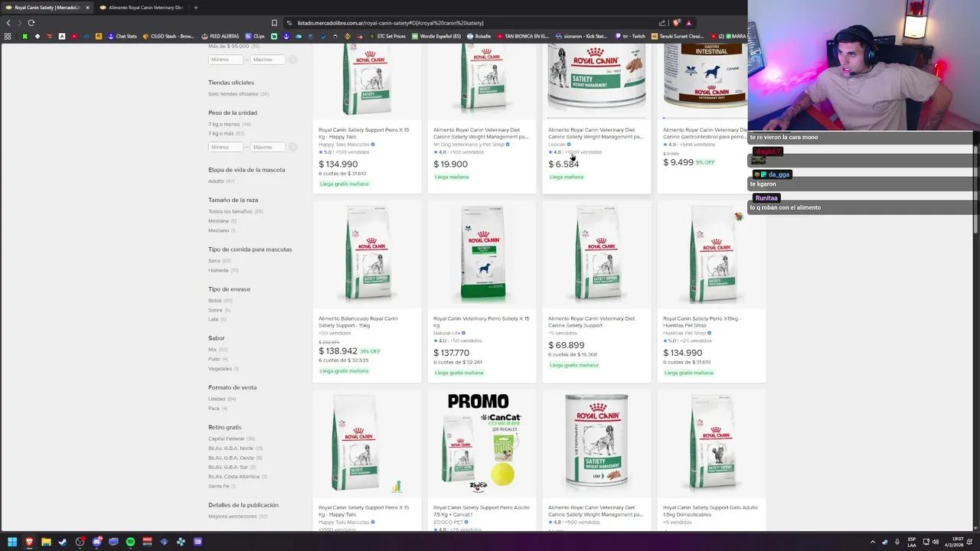
Task: Go back using the browser back arrow
Action: coord(8,23)
